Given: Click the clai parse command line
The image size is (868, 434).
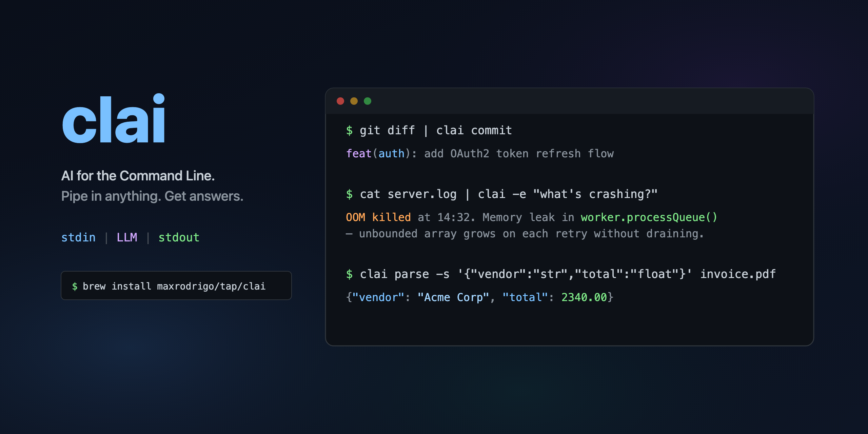Looking at the screenshot, I should pos(561,274).
